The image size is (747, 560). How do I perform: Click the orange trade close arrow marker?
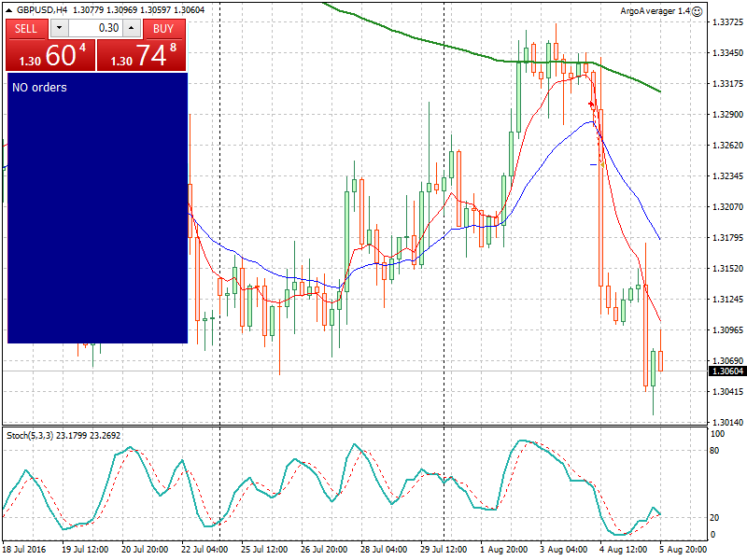(601, 165)
